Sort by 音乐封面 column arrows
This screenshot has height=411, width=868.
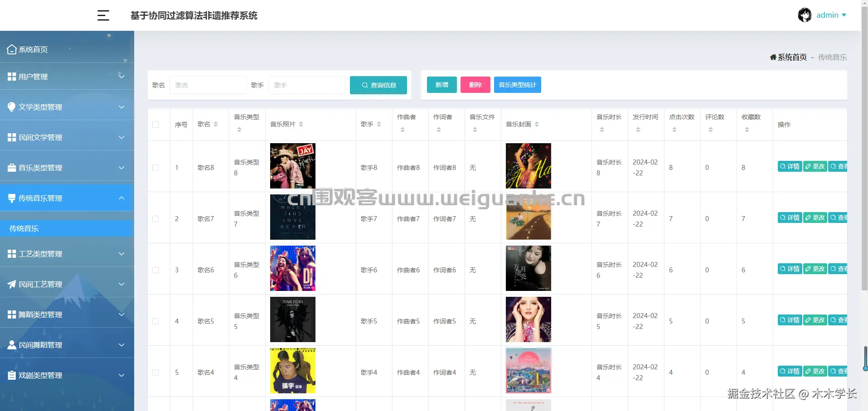537,124
